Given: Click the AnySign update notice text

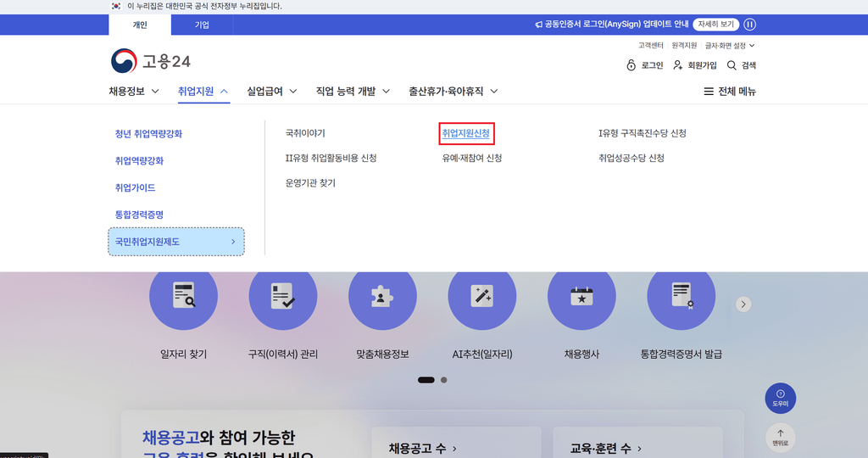Looking at the screenshot, I should point(617,25).
